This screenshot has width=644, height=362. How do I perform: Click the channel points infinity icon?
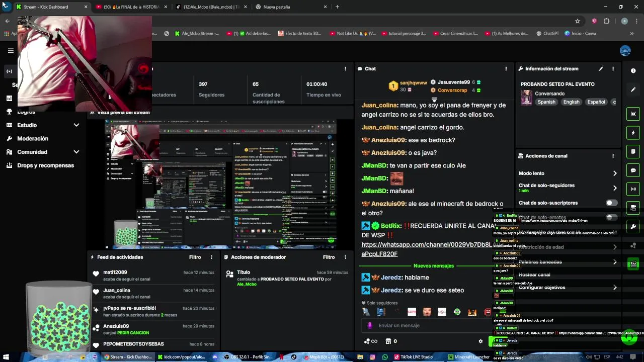click(371, 341)
